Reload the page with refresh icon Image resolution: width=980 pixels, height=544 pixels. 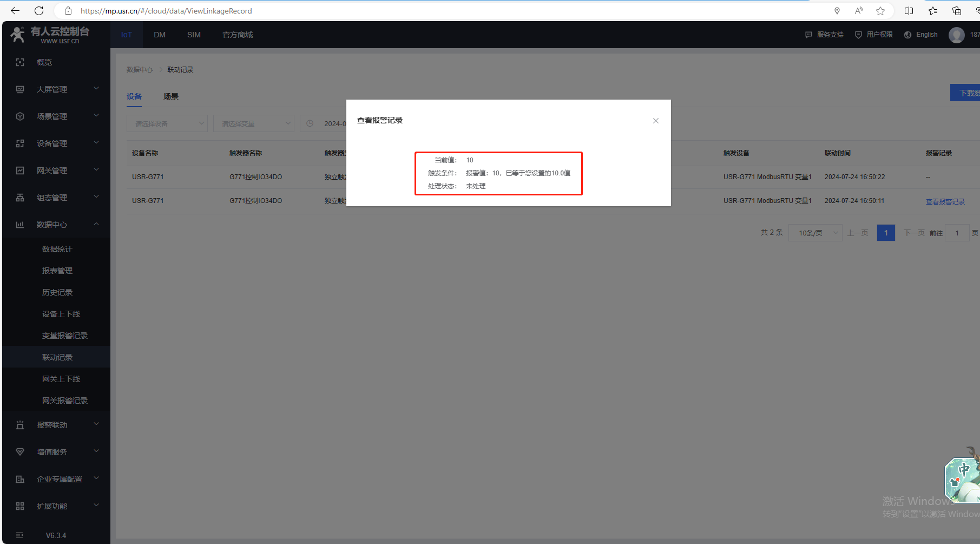click(x=39, y=11)
